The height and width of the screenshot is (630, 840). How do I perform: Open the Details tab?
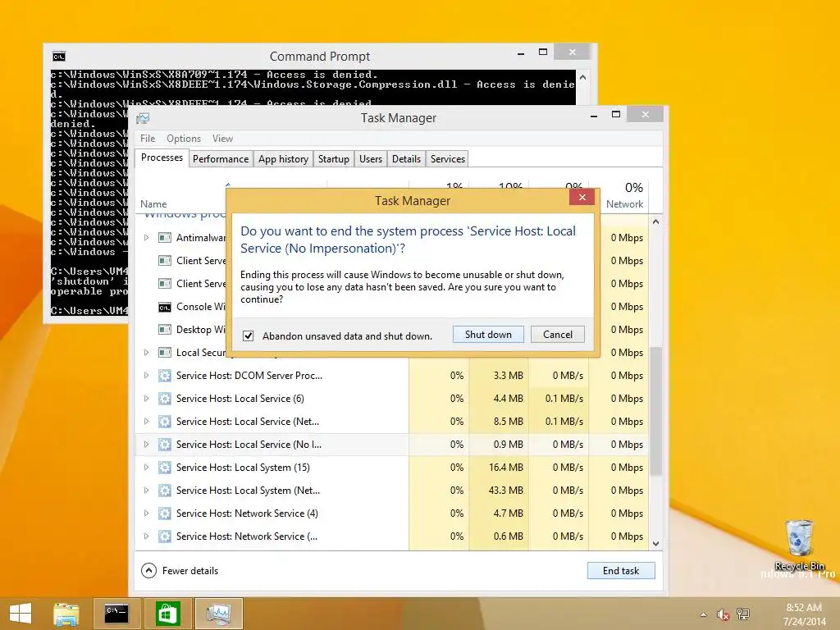[x=406, y=159]
